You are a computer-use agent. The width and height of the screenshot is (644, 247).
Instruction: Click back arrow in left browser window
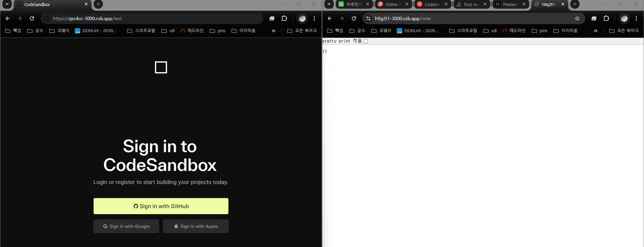pyautogui.click(x=8, y=18)
